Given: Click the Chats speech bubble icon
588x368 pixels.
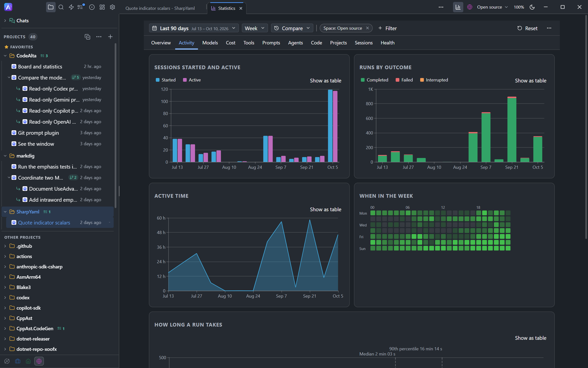Looking at the screenshot, I should (x=12, y=21).
